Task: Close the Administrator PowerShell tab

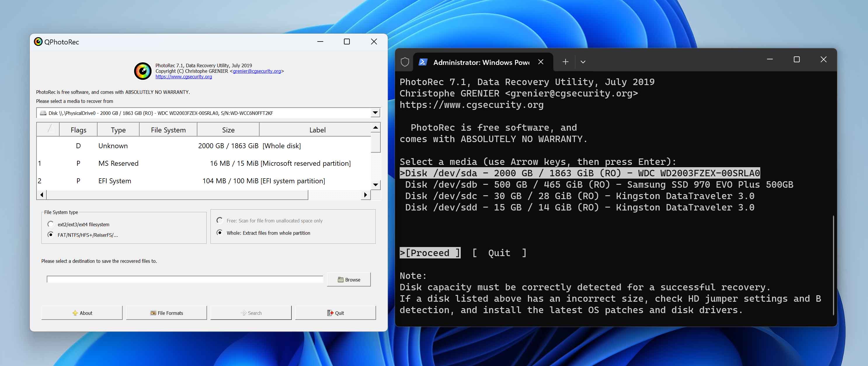Action: [x=541, y=62]
